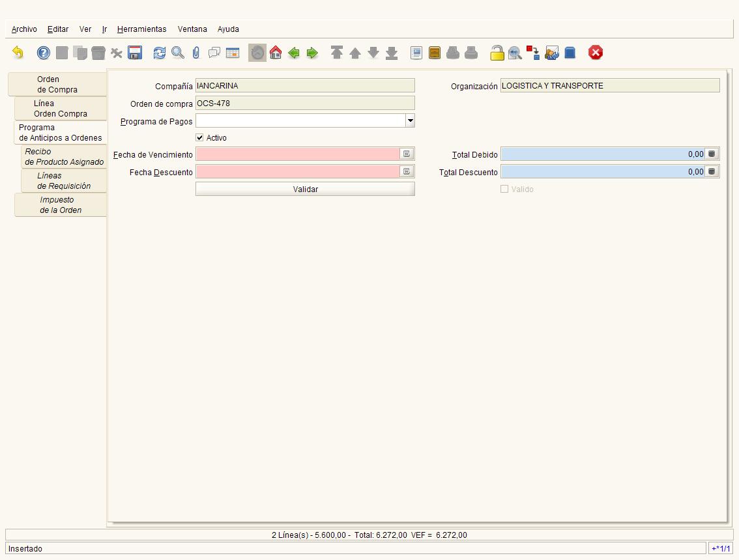The height and width of the screenshot is (560, 739).
Task: Click the record counter +*1/1 in status bar
Action: coord(721,548)
